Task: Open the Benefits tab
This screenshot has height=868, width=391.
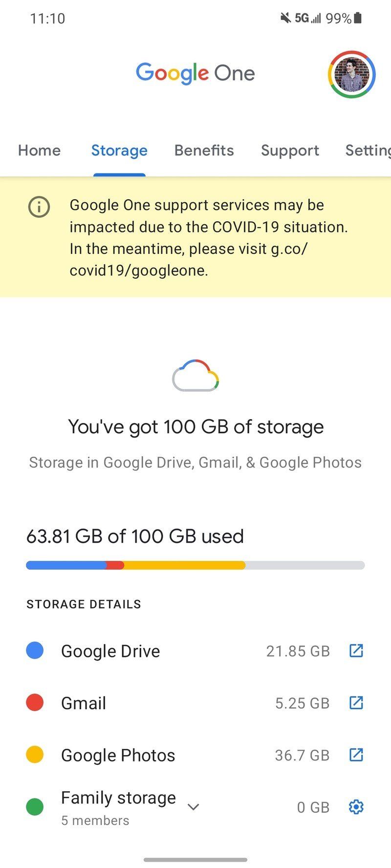Action: pos(204,150)
